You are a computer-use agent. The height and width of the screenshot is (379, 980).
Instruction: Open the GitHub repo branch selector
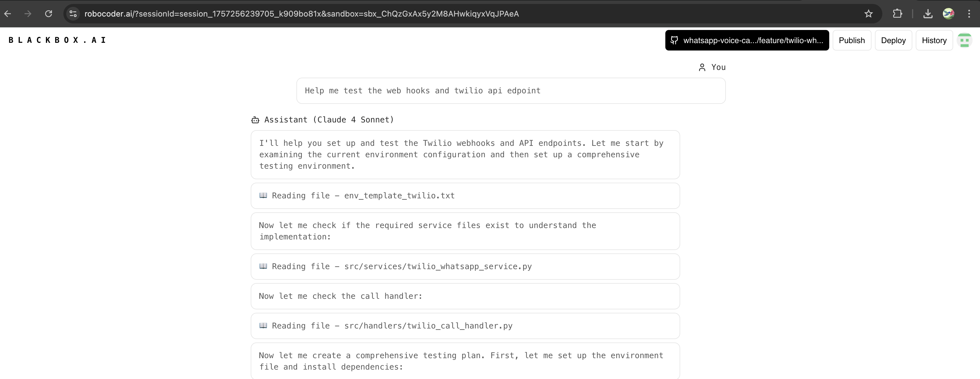click(747, 40)
